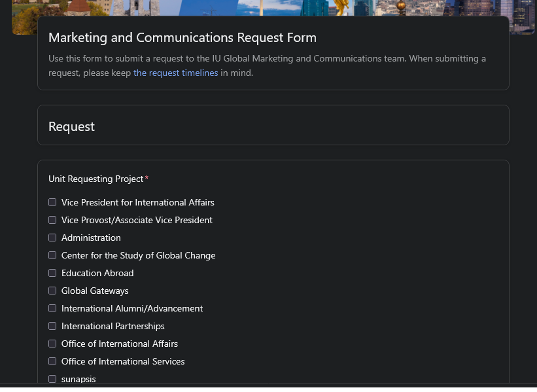Select International Partnerships checkbox

(x=52, y=326)
